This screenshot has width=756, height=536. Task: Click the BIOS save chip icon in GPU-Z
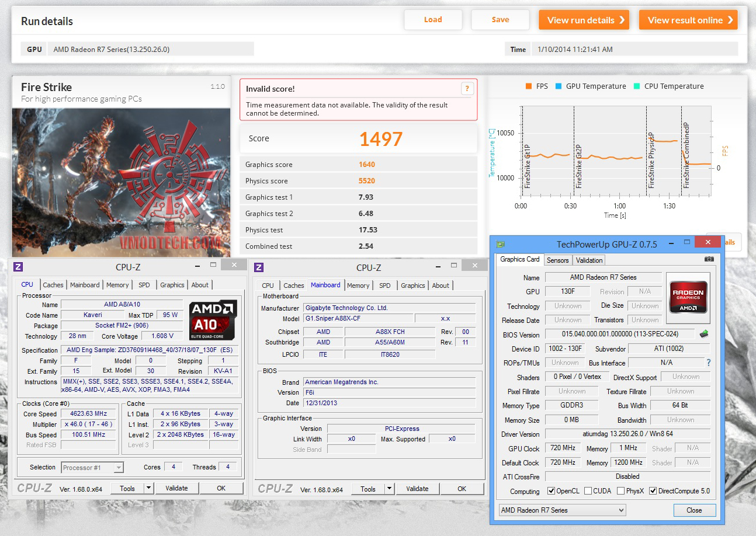pyautogui.click(x=705, y=335)
